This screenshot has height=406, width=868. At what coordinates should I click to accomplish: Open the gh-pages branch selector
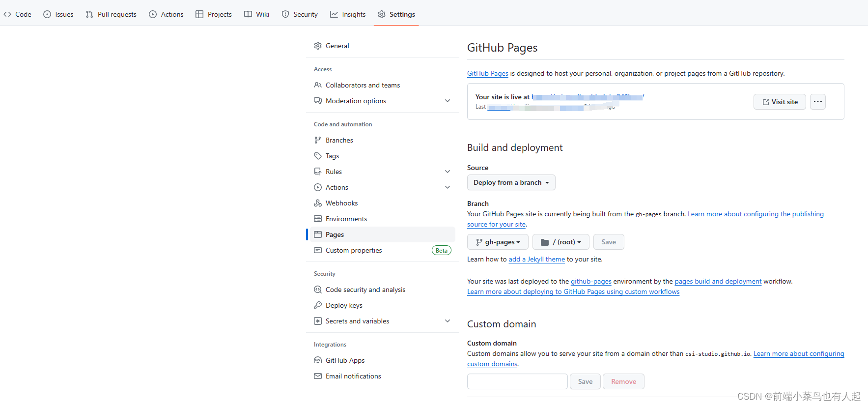(498, 242)
